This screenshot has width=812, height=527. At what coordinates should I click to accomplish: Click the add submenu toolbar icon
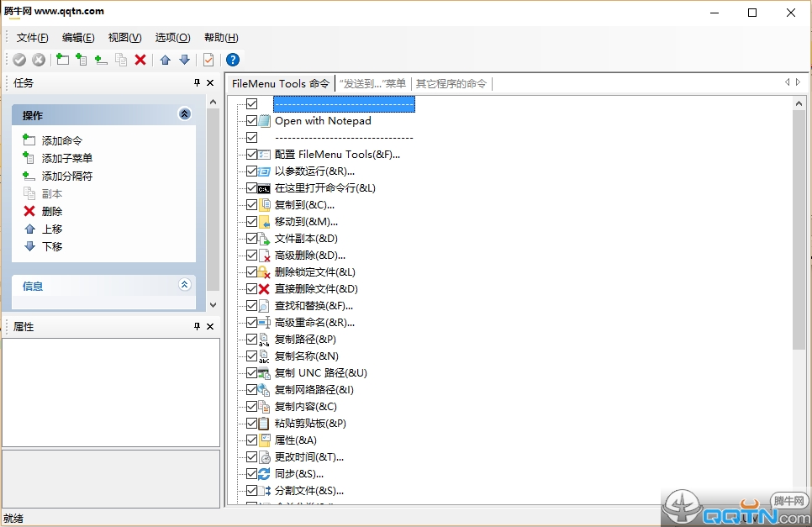82,60
